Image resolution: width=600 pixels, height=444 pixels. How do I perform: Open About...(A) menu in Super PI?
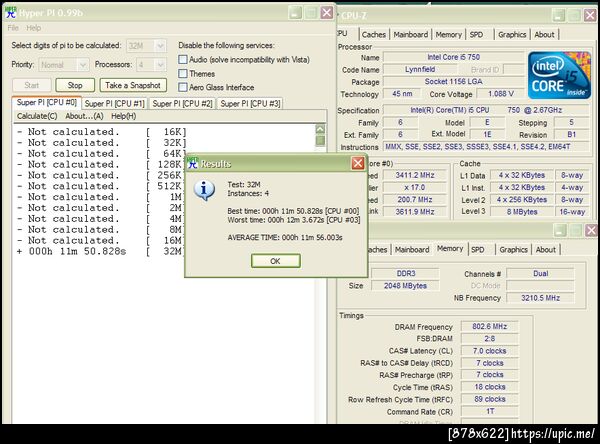click(84, 116)
